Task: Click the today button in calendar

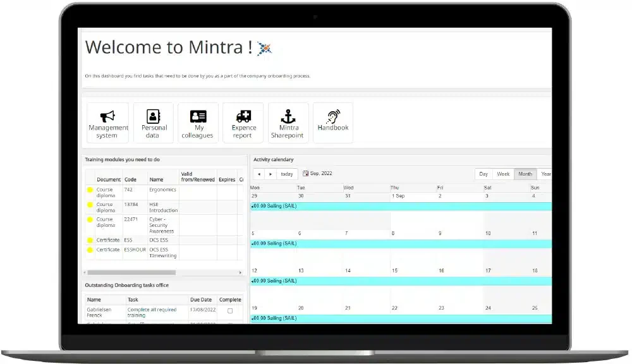Action: pos(287,174)
